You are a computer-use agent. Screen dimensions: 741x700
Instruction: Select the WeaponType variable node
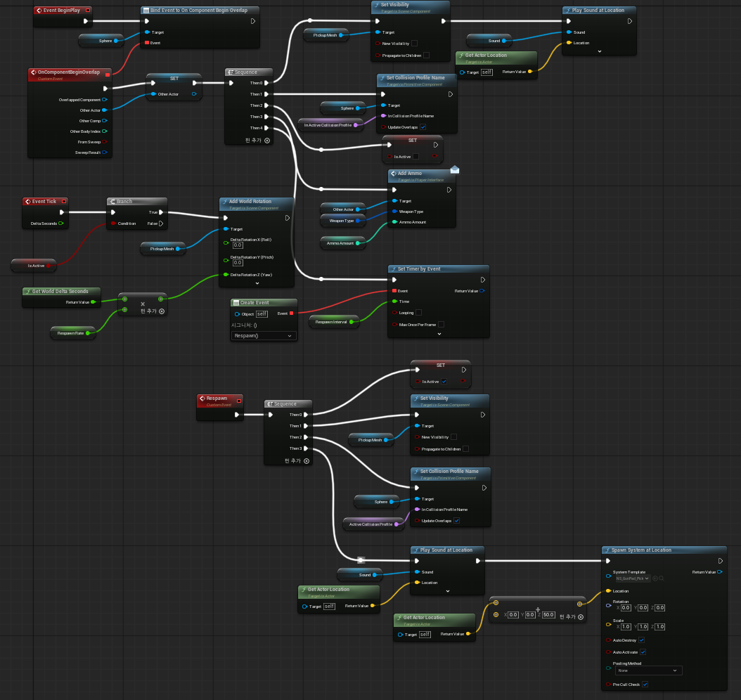click(x=343, y=221)
